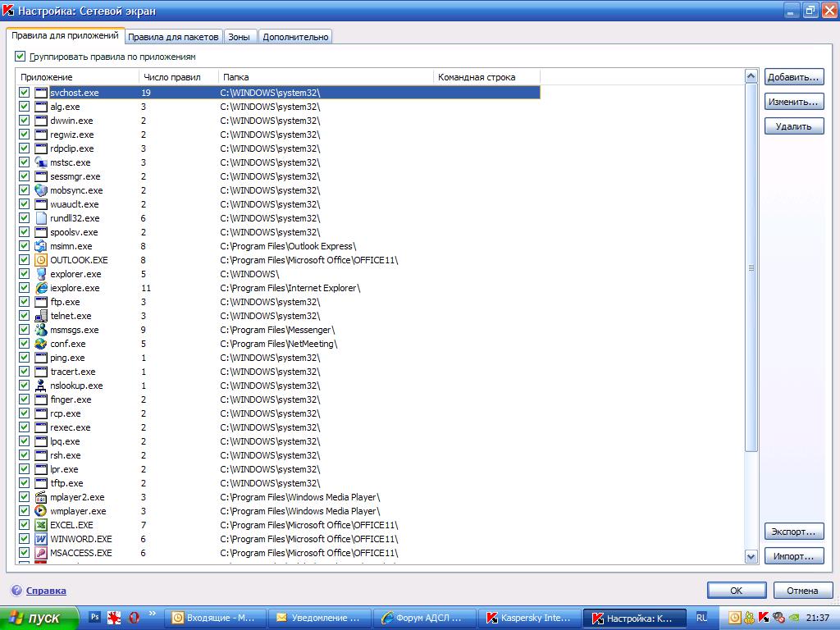Open the Зоны tab

[239, 37]
